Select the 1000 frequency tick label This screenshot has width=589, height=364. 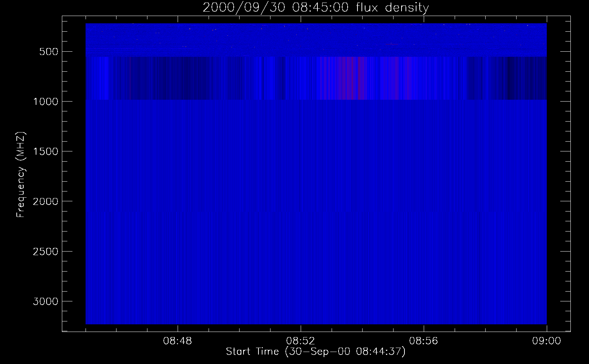(46, 102)
